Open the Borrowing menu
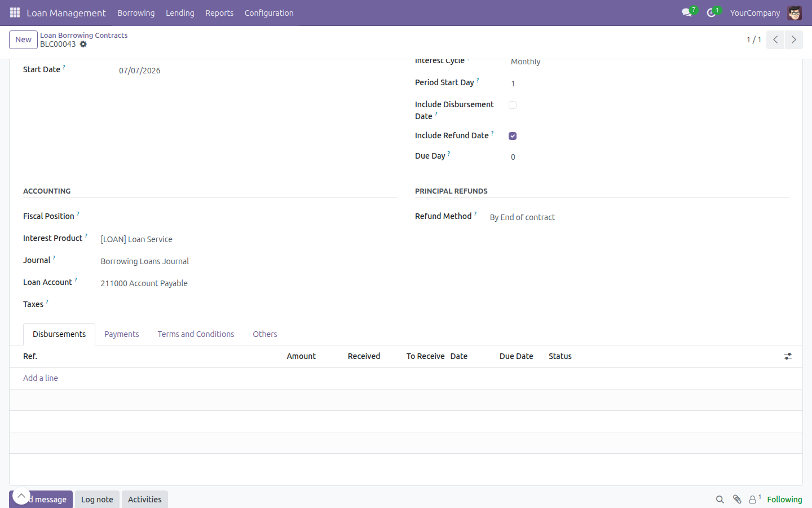Screen dimensions: 812x508 136,13
